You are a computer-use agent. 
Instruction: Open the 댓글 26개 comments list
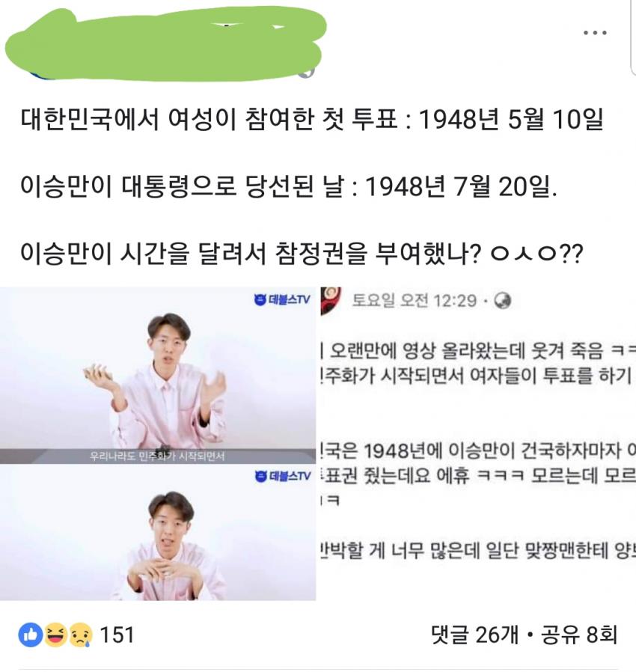pyautogui.click(x=475, y=635)
